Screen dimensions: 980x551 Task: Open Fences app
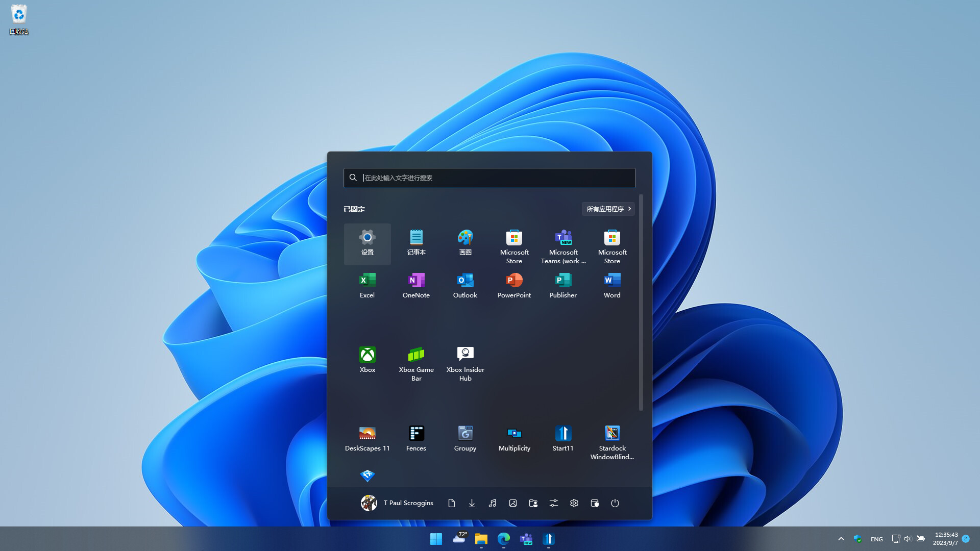(416, 439)
